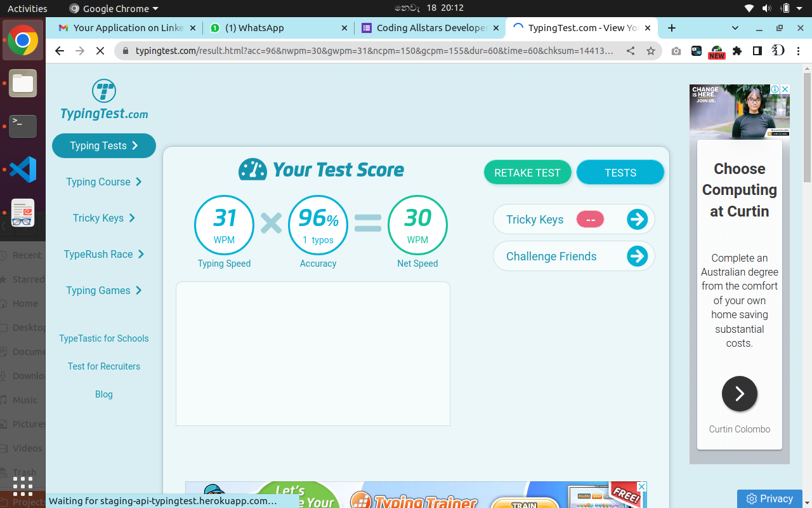This screenshot has width=812, height=508.
Task: Go back to the previous page
Action: point(60,51)
